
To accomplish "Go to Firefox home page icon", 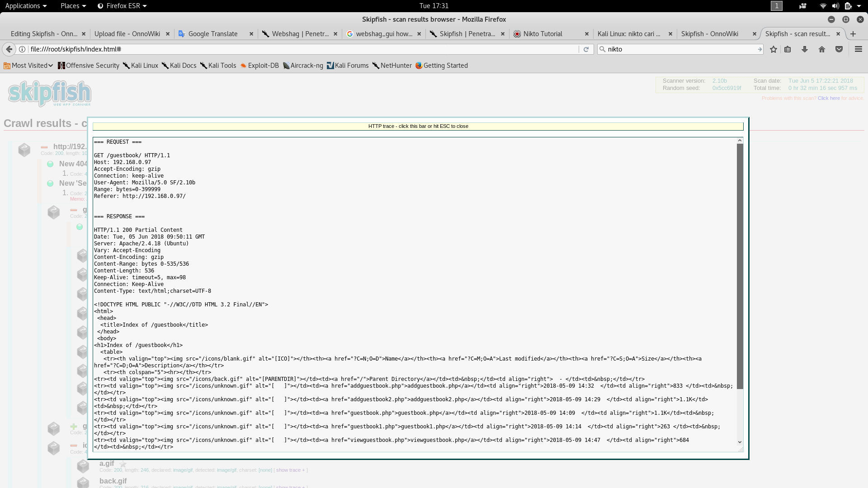I will [x=822, y=49].
